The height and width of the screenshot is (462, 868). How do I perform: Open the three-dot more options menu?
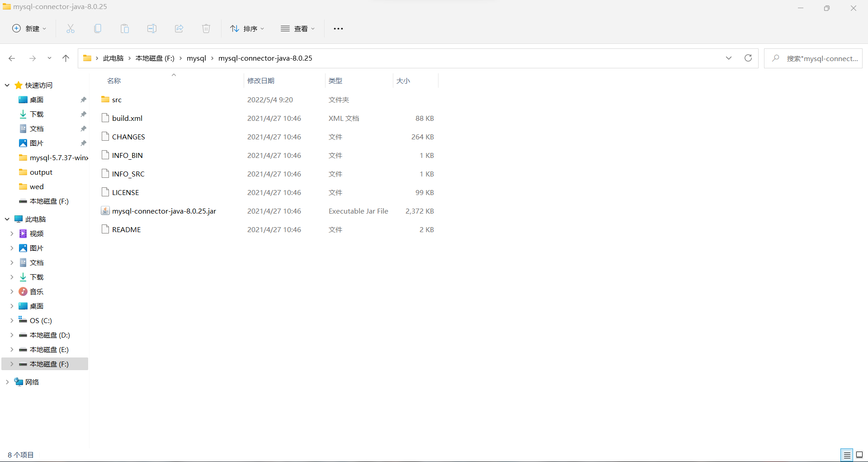coord(338,29)
